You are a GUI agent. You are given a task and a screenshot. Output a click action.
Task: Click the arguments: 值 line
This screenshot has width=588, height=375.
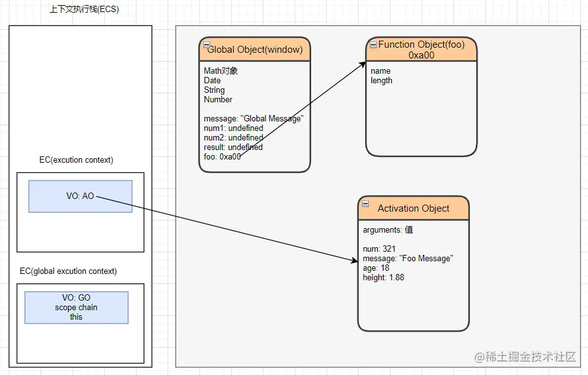388,229
